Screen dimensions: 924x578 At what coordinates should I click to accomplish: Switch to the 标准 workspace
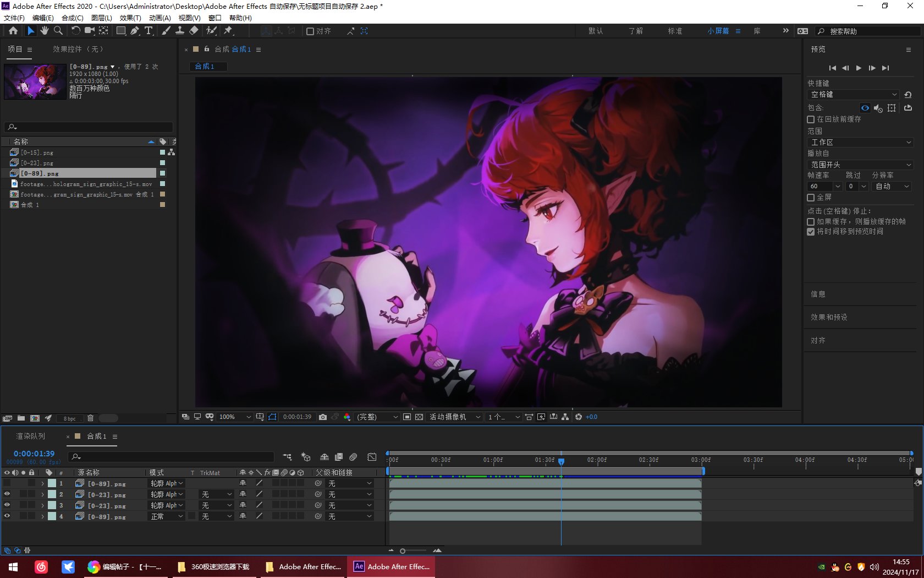[675, 31]
